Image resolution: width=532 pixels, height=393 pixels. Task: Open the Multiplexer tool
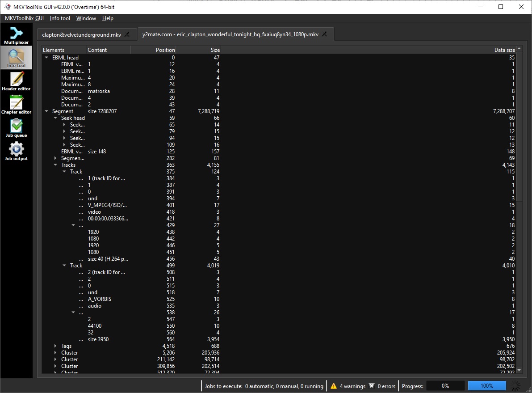coord(16,35)
